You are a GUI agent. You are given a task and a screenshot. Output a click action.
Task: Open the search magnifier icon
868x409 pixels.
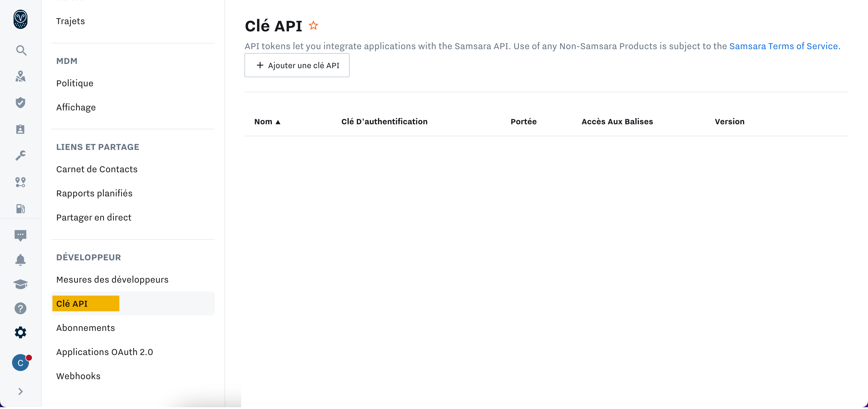pos(21,51)
